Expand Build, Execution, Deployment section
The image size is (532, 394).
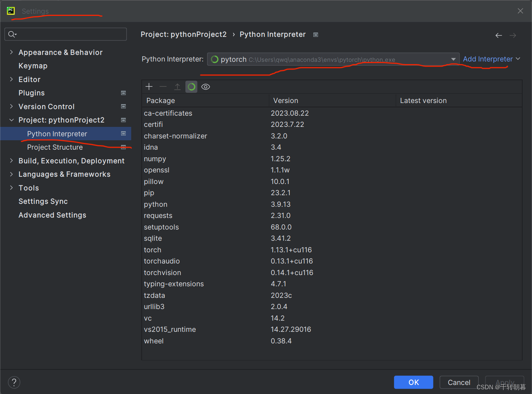(x=11, y=161)
